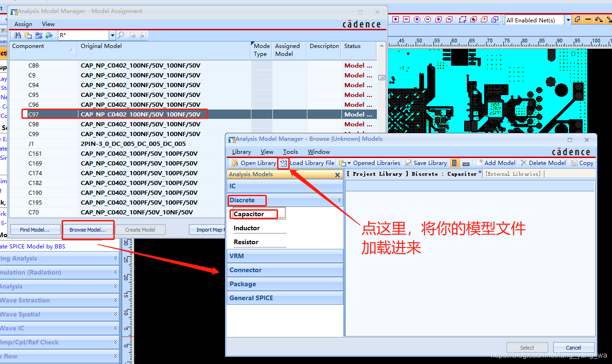Click the Import Map button
The height and width of the screenshot is (364, 612).
[x=208, y=230]
